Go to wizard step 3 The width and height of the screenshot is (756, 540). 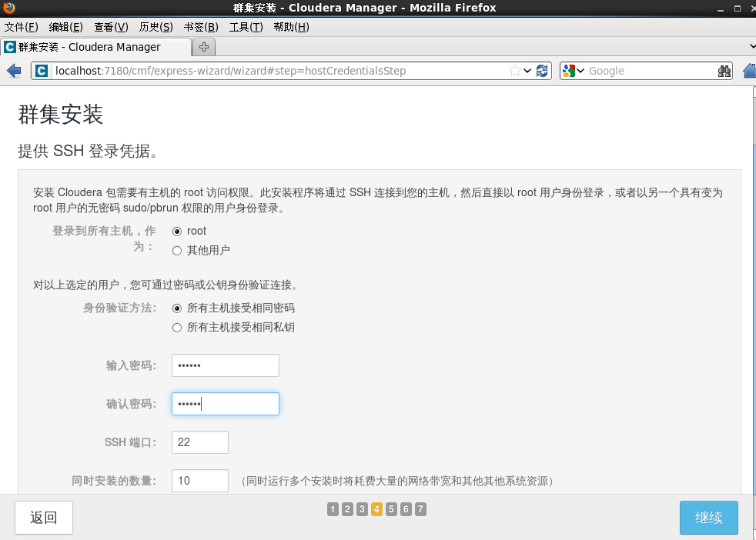point(362,509)
